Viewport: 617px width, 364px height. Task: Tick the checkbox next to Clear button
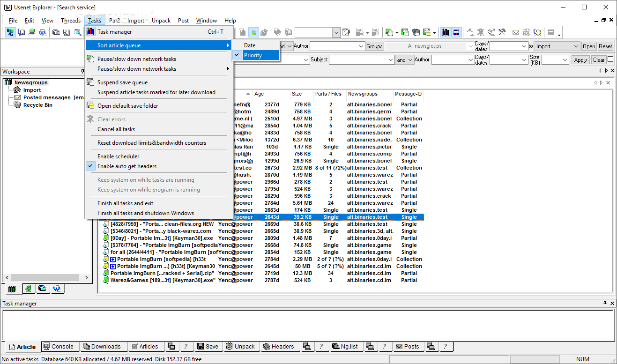[x=610, y=59]
